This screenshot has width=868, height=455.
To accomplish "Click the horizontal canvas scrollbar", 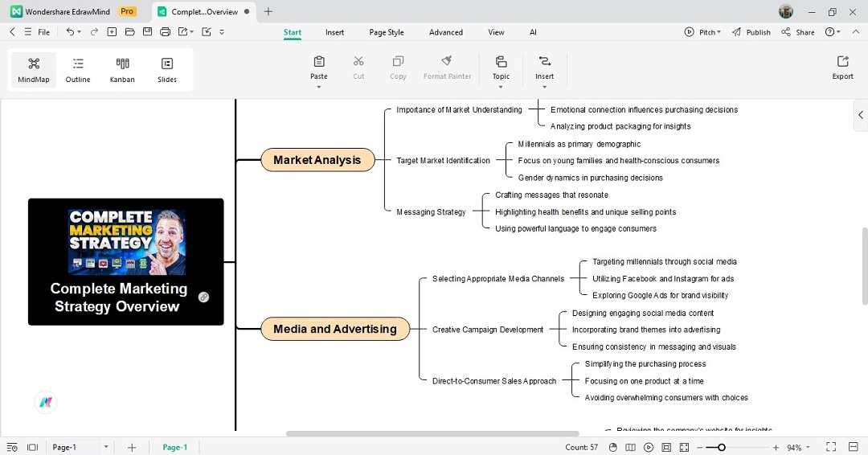I will coord(432,433).
